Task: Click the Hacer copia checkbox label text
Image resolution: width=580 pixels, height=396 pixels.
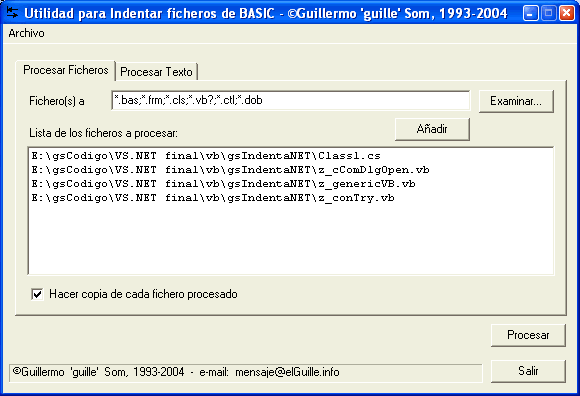Action: click(x=143, y=294)
